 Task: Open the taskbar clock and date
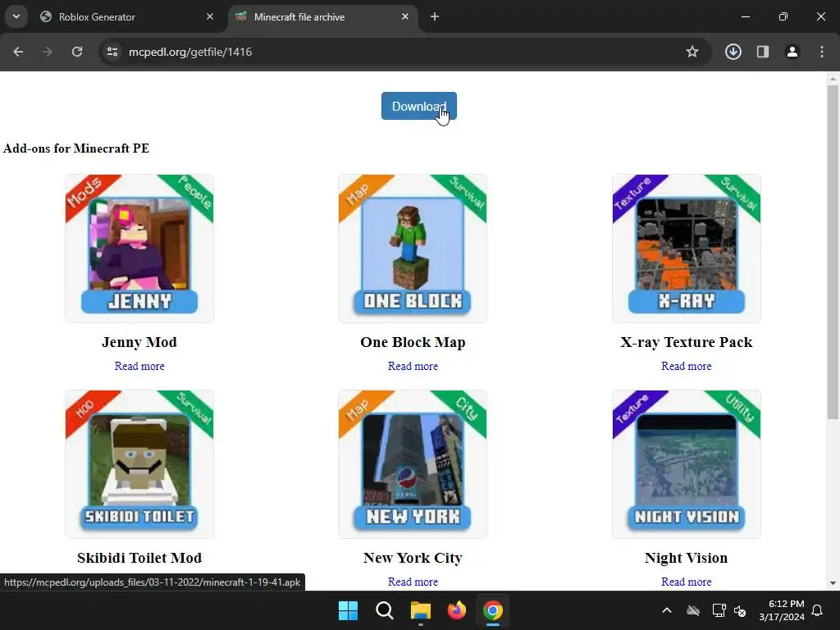(782, 610)
